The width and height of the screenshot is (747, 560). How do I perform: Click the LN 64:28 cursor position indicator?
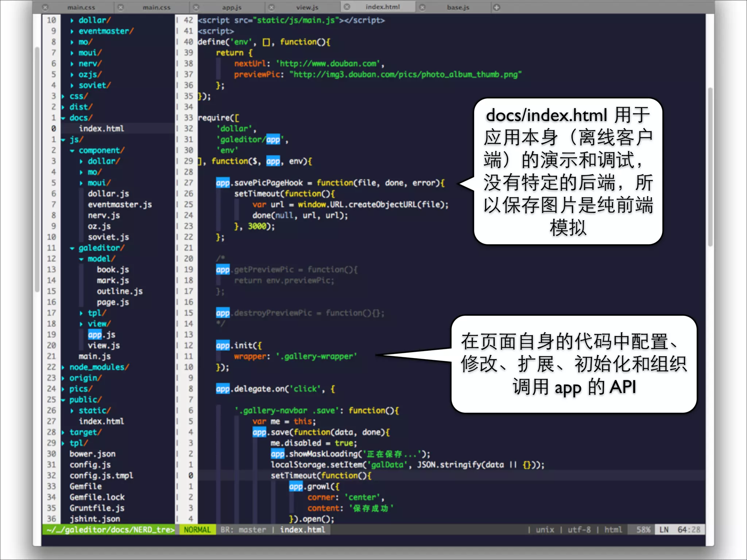pos(680,530)
